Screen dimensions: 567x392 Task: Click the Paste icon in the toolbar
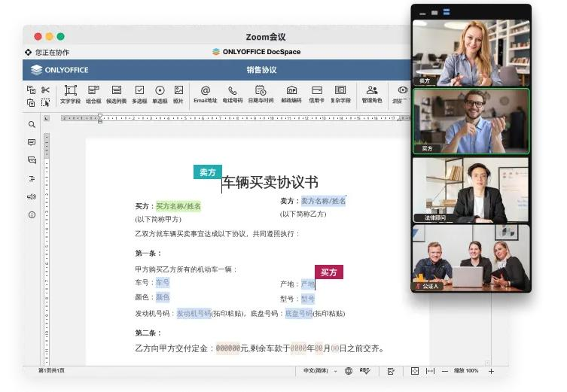[x=31, y=102]
